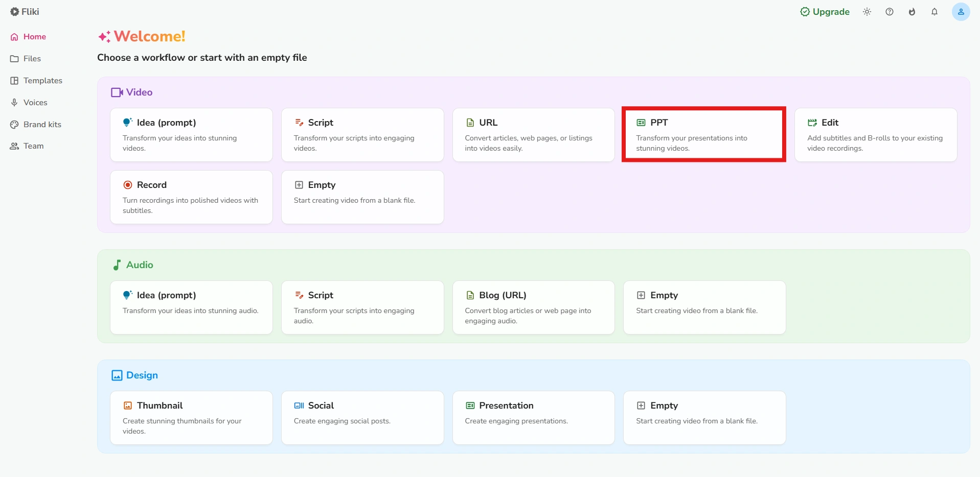
Task: Click the Social card icon
Action: click(x=299, y=406)
